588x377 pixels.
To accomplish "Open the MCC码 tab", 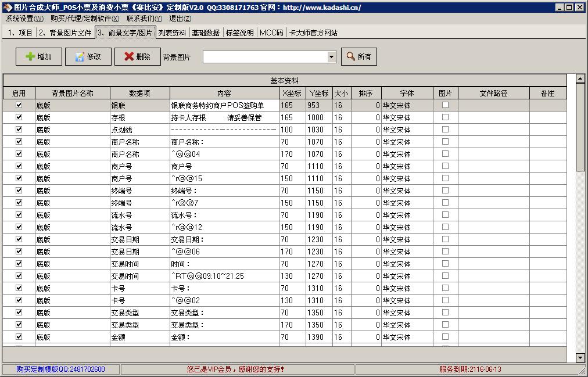I will (271, 33).
